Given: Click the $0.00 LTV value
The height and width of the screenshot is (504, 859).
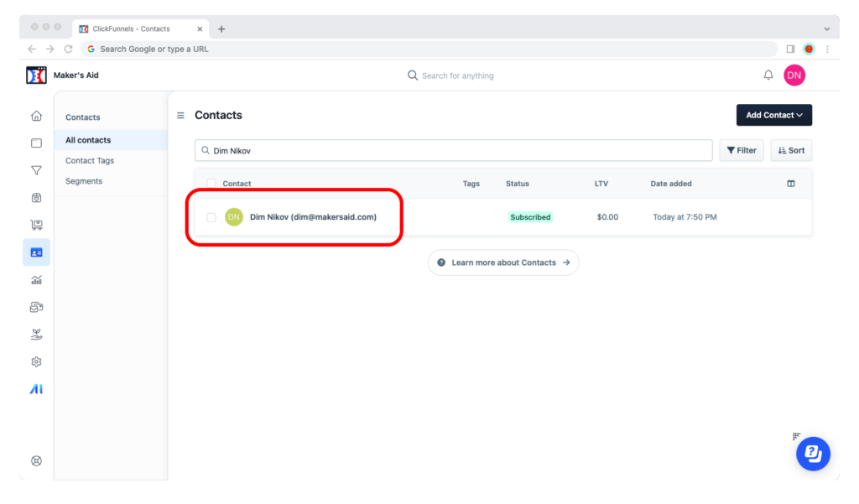Looking at the screenshot, I should coord(607,217).
